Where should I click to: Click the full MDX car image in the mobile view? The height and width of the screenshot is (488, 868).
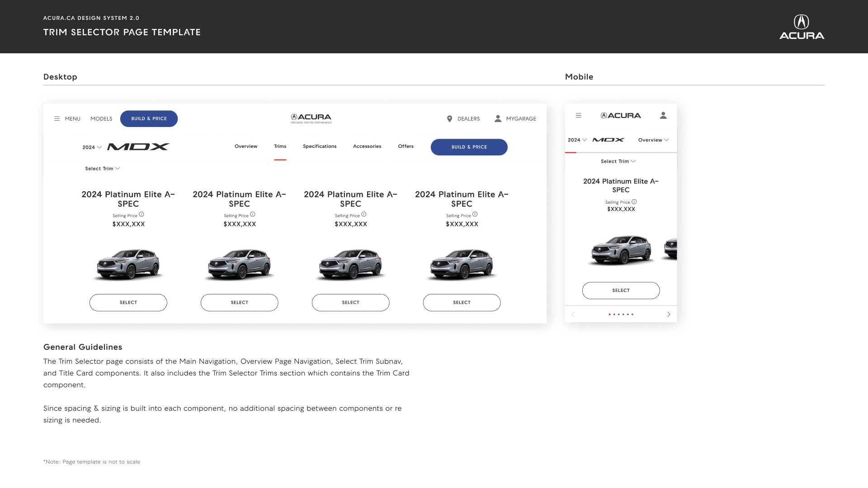[621, 250]
